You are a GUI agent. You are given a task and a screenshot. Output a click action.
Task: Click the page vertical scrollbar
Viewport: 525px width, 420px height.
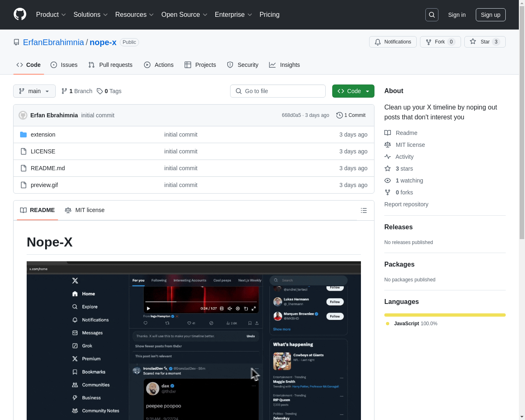click(x=522, y=123)
